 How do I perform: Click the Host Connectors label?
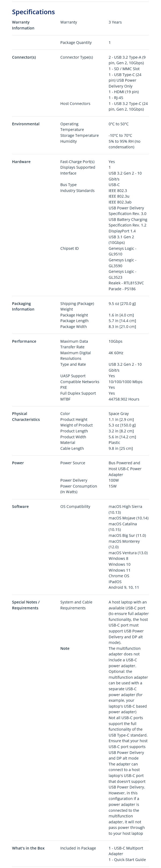coord(75,104)
